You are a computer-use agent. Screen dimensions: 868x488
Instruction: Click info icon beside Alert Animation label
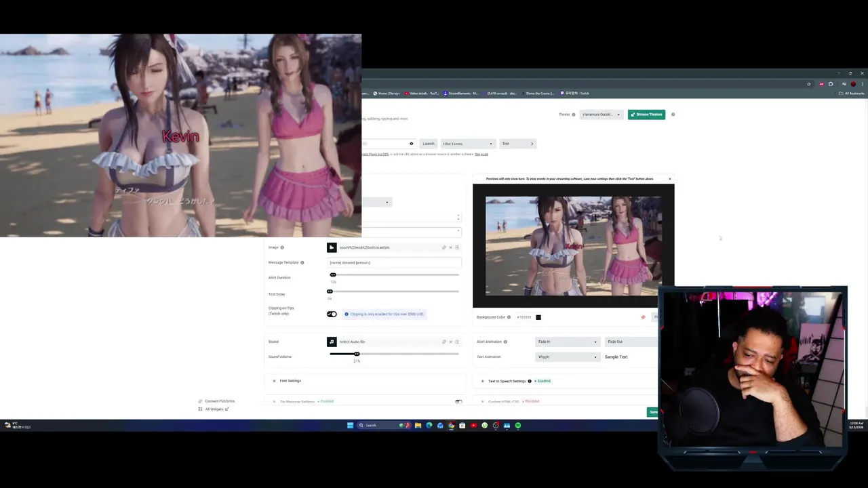tap(505, 342)
